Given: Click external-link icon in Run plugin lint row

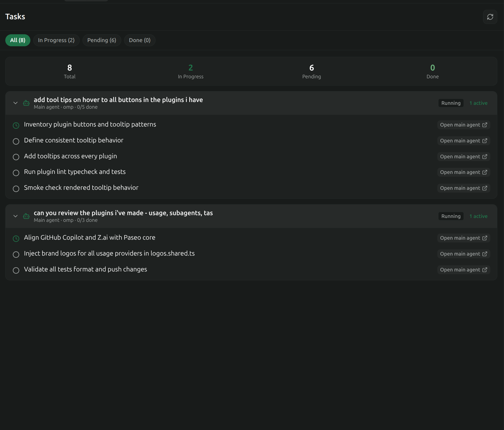Looking at the screenshot, I should 485,172.
